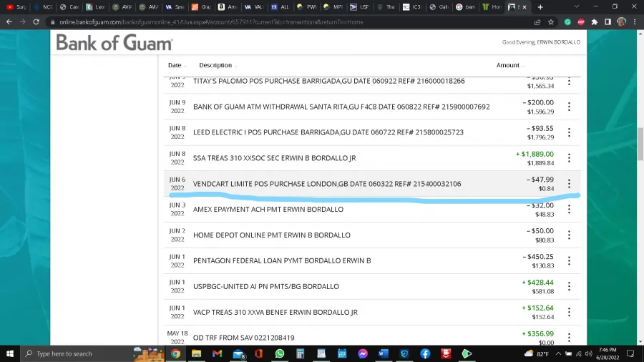Viewport: 644px width, 362px height.
Task: Open Windows notification center
Action: pyautogui.click(x=630, y=353)
